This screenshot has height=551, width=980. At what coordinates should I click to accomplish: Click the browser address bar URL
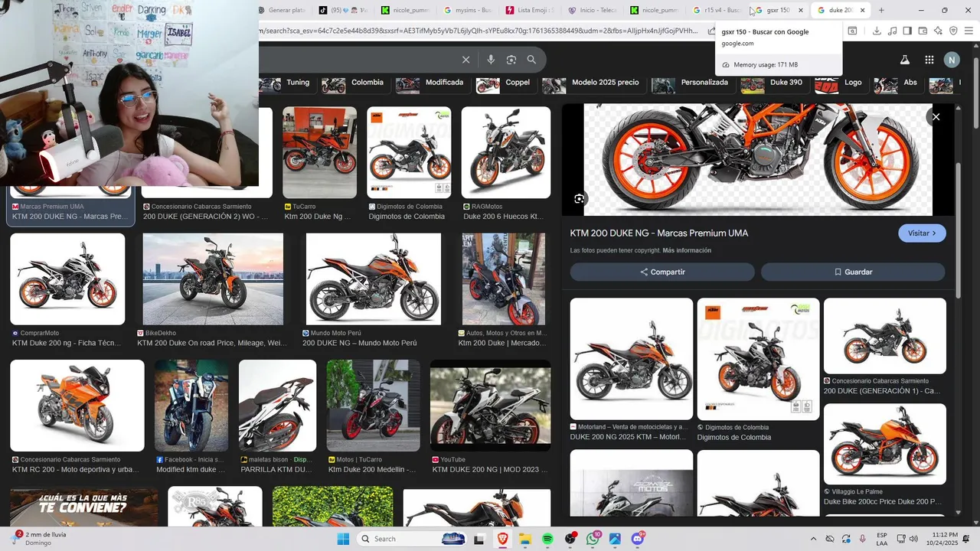[479, 31]
